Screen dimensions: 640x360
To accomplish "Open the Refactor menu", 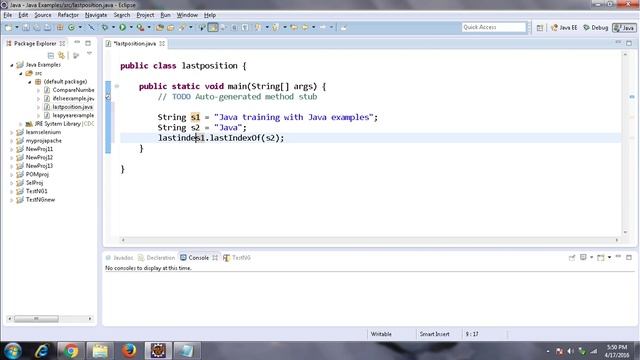I will (68, 15).
